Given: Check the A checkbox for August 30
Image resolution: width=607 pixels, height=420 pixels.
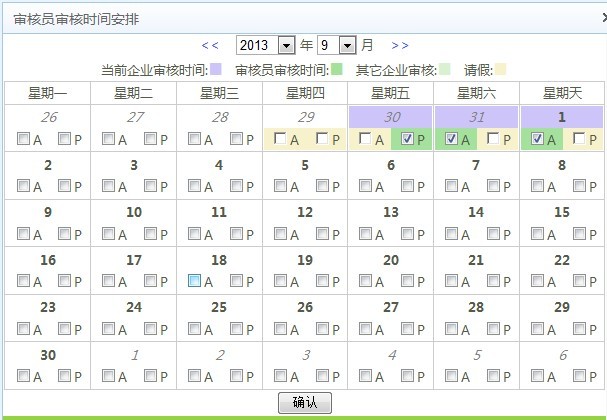Looking at the screenshot, I should pos(365,138).
